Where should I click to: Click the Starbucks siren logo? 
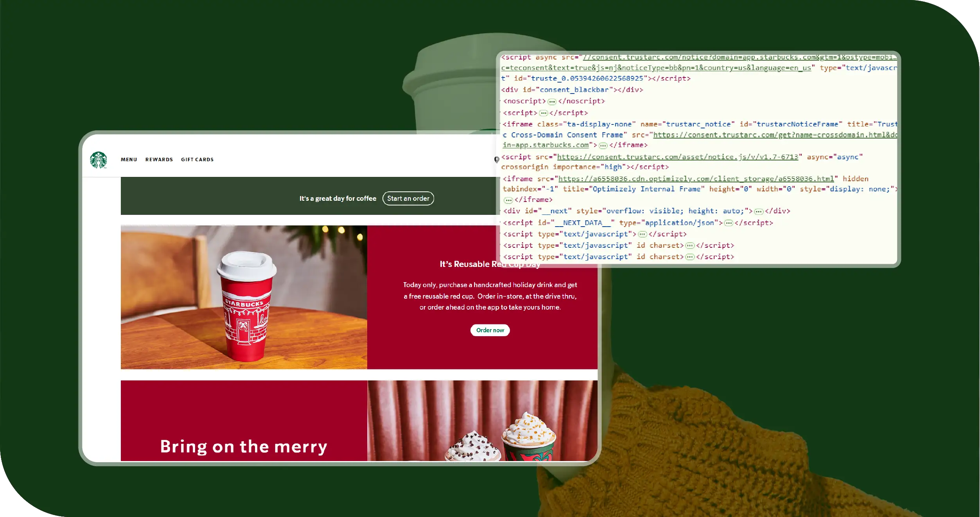[98, 159]
